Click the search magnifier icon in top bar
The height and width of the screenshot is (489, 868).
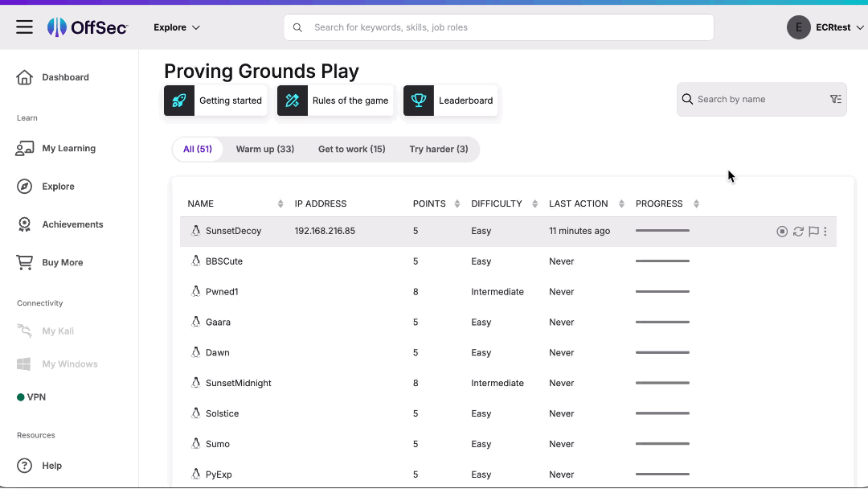[x=298, y=27]
